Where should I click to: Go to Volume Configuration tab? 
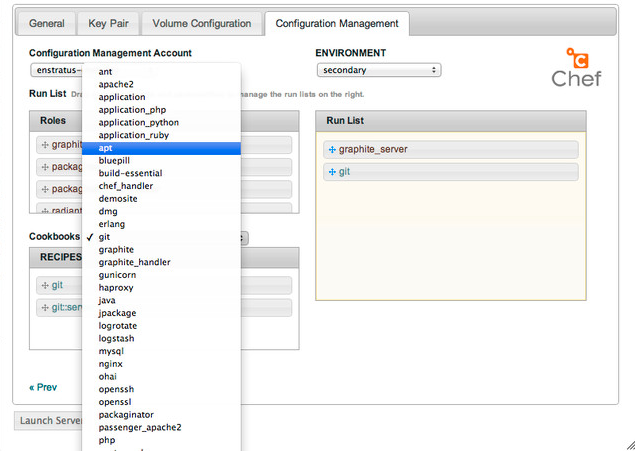[202, 23]
